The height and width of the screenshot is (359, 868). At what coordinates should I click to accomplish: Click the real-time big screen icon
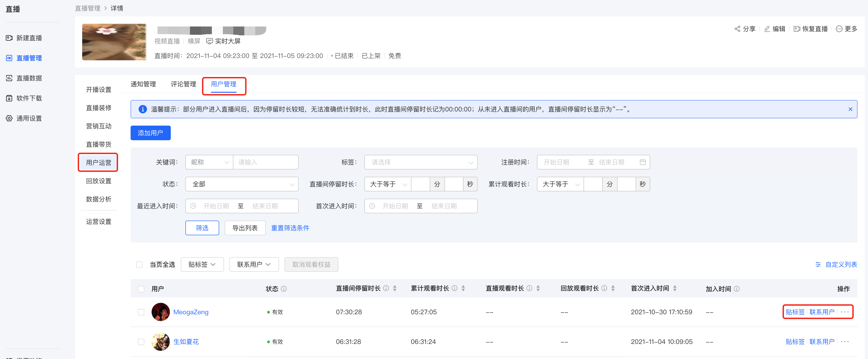pyautogui.click(x=209, y=41)
